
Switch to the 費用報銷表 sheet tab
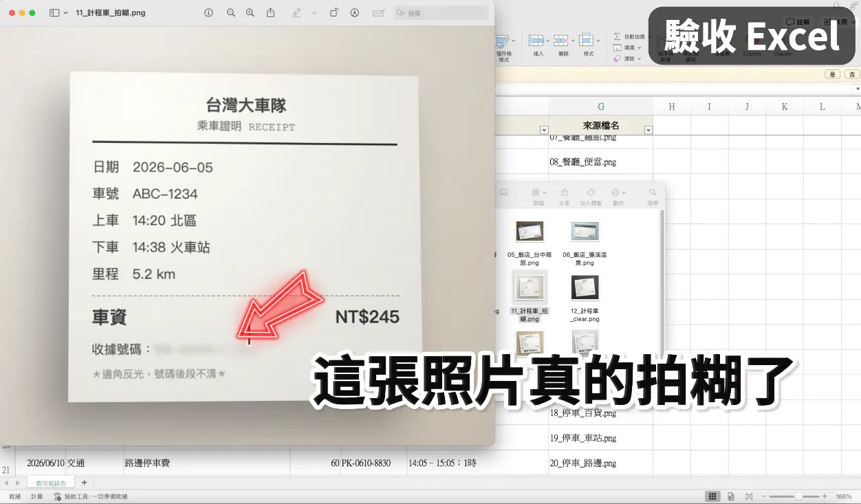[x=51, y=483]
